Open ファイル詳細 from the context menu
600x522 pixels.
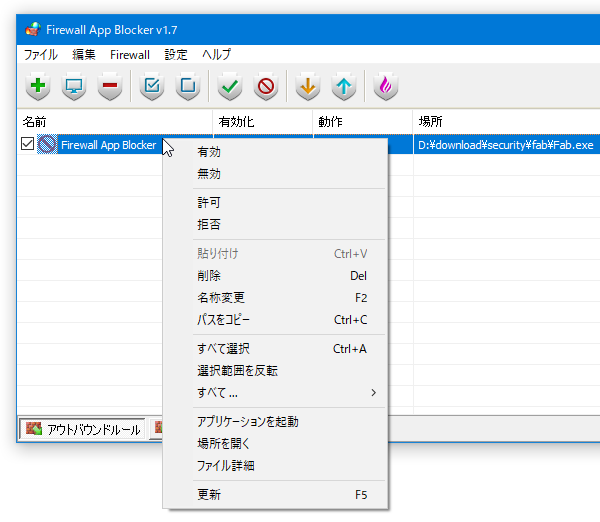(275, 466)
